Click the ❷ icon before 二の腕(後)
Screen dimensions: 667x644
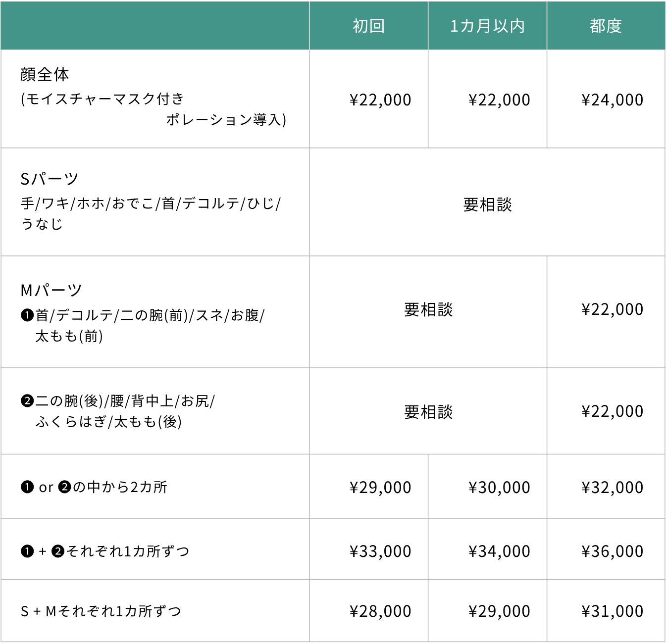tap(27, 401)
